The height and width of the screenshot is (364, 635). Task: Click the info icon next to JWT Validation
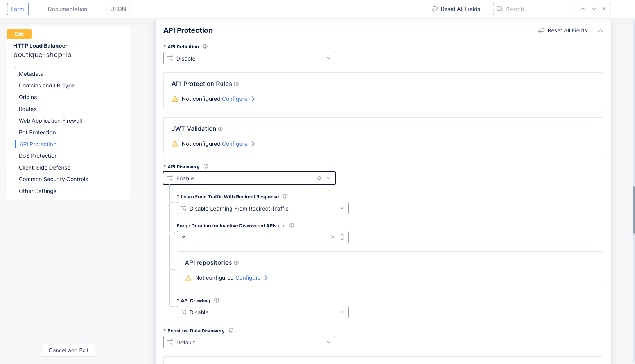tap(221, 128)
